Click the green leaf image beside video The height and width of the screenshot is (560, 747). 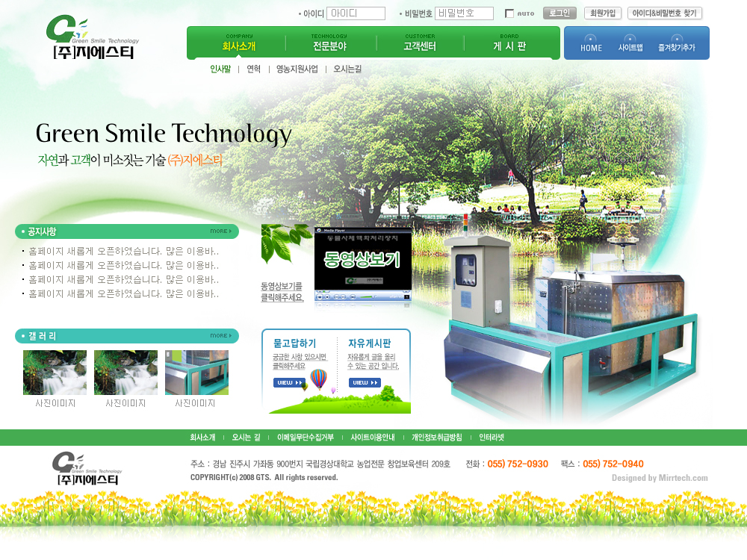pos(285,244)
